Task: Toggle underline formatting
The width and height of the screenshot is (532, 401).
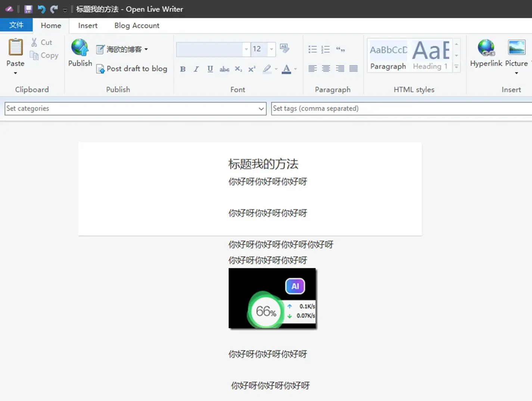Action: [x=210, y=69]
